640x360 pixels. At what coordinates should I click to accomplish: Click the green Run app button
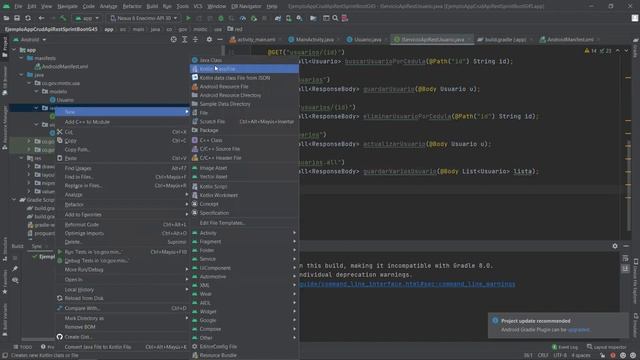point(188,18)
